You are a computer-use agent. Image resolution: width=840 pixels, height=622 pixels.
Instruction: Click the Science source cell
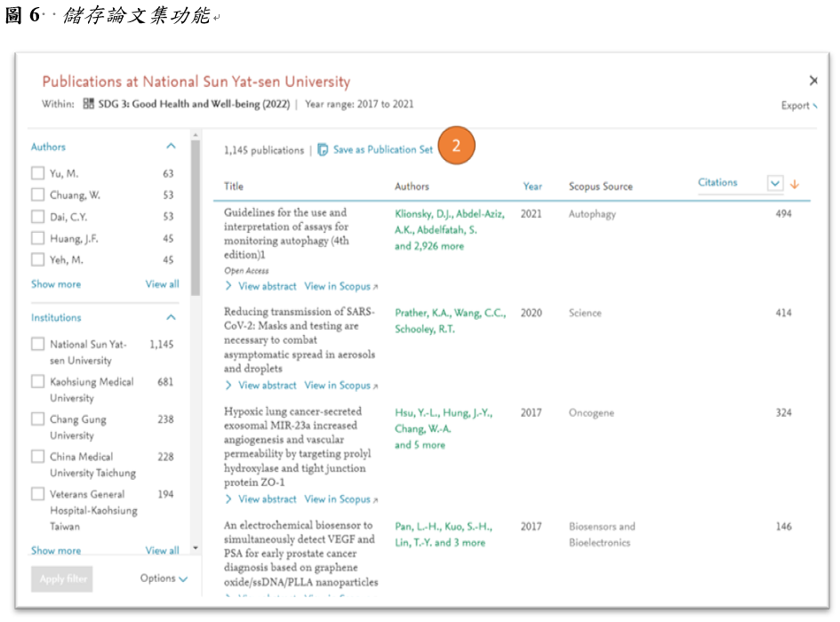click(585, 313)
